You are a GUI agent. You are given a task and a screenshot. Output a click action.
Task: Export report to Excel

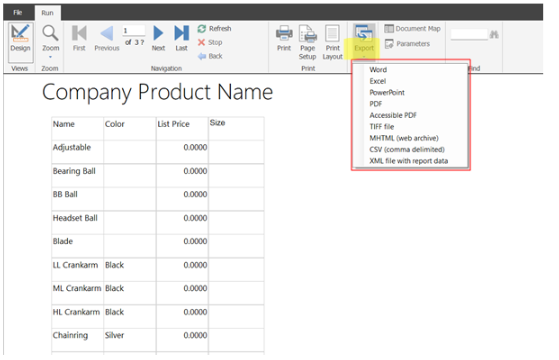pyautogui.click(x=410, y=81)
